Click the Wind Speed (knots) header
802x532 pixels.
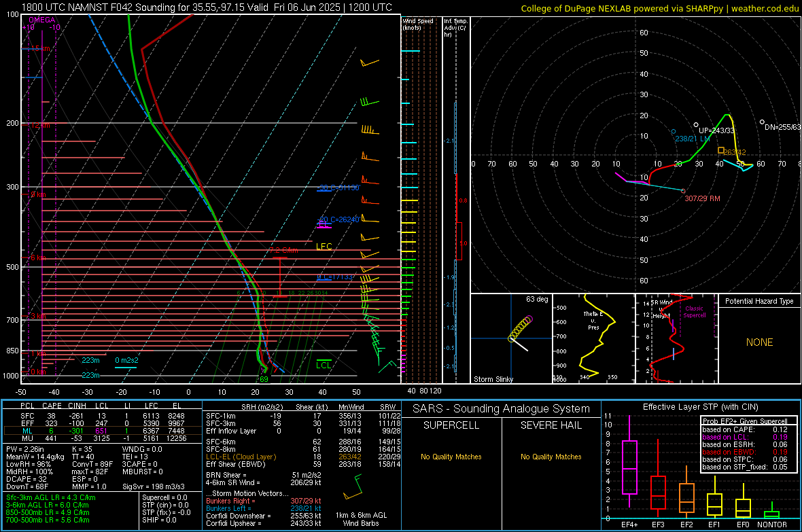(x=418, y=24)
